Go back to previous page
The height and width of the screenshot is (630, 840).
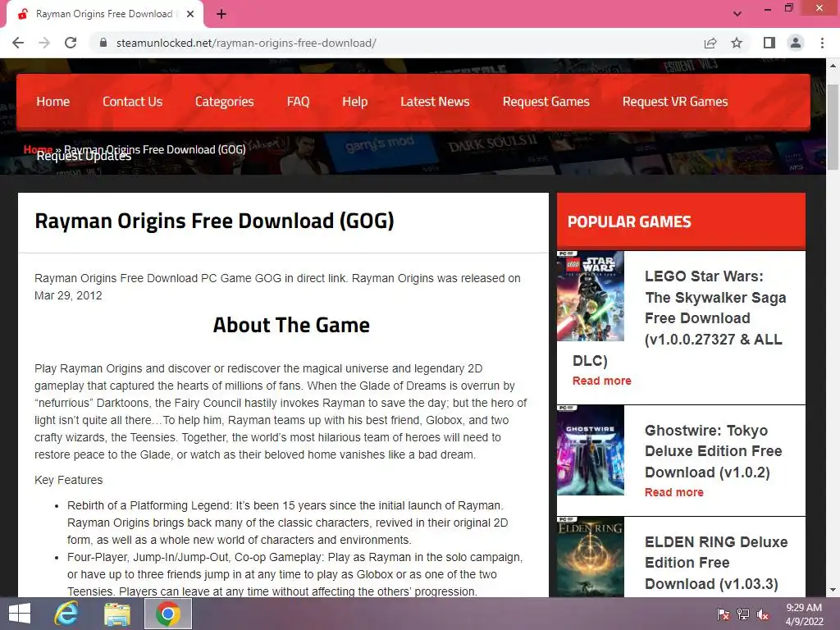coord(18,43)
